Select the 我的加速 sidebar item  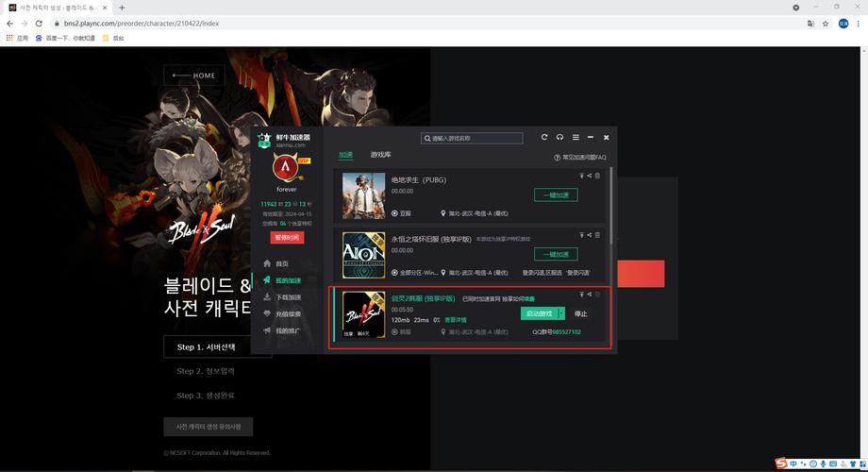pyautogui.click(x=288, y=280)
